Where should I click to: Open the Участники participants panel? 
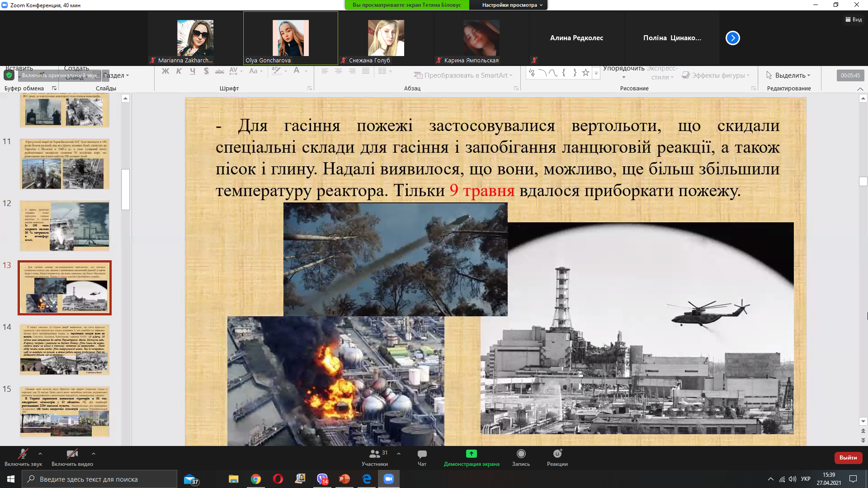pos(375,458)
